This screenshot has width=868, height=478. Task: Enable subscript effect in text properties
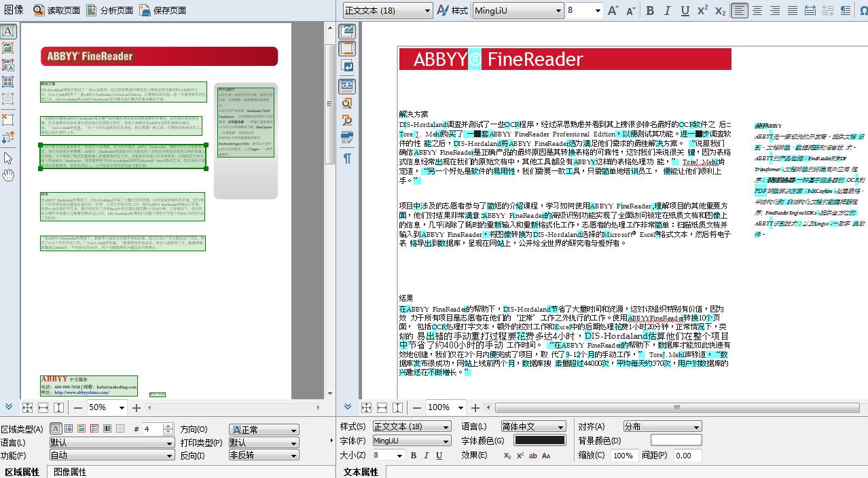[x=507, y=454]
